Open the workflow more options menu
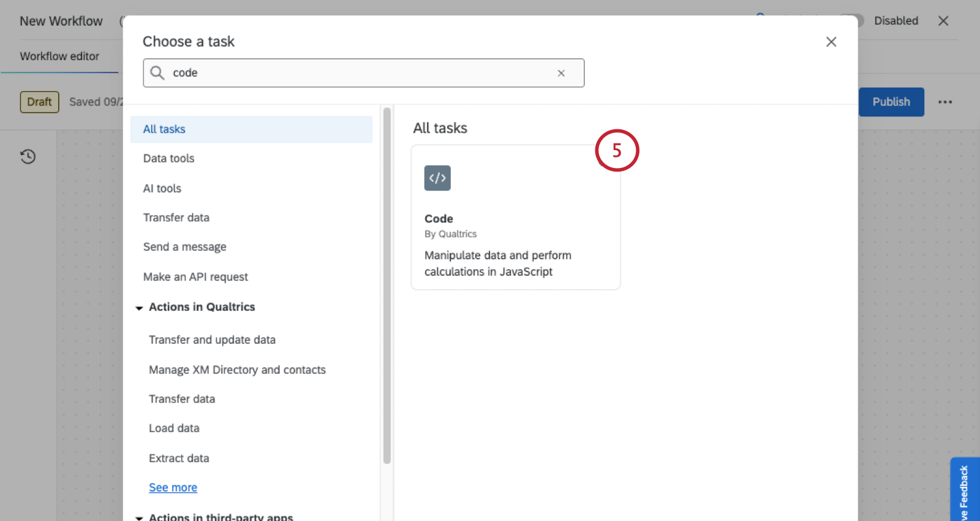Image resolution: width=980 pixels, height=521 pixels. point(945,102)
